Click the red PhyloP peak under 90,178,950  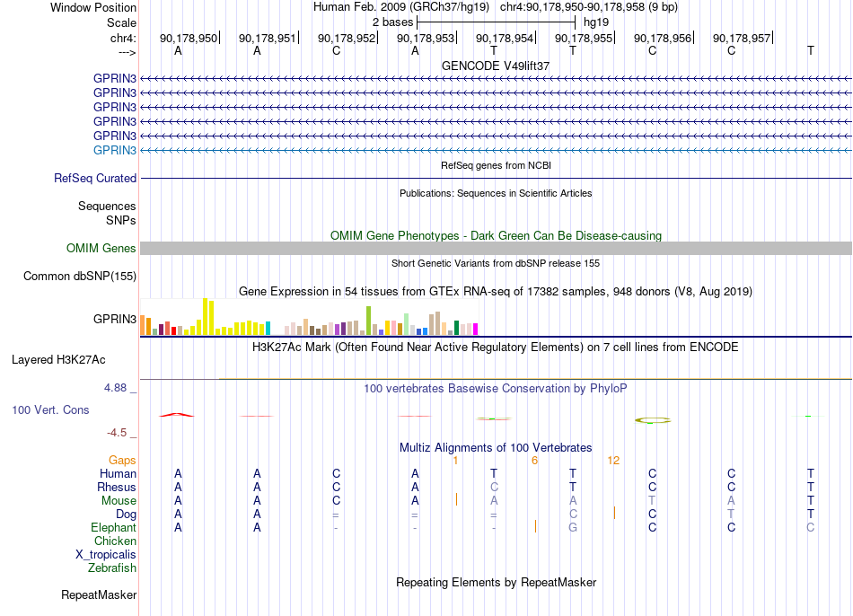coord(176,415)
